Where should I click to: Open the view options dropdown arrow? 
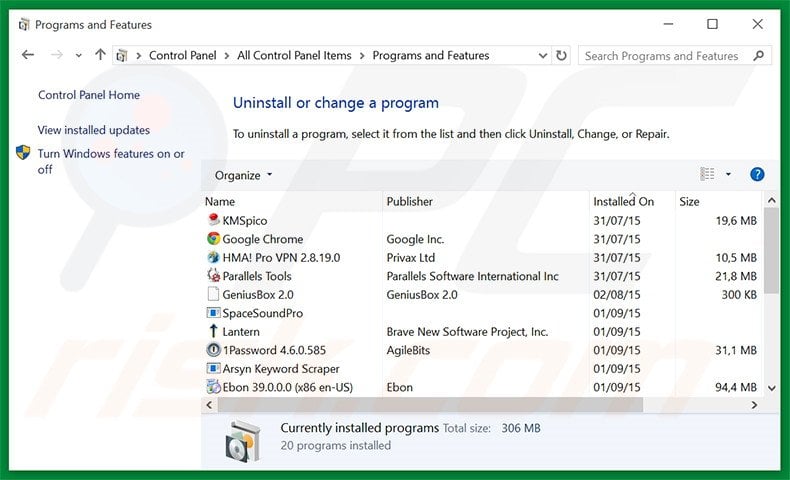point(728,174)
